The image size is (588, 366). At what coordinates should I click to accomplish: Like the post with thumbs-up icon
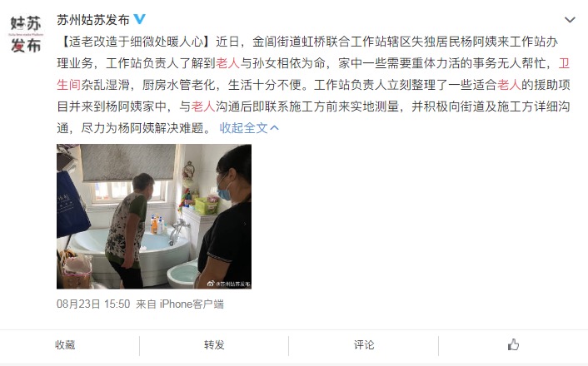pyautogui.click(x=513, y=344)
